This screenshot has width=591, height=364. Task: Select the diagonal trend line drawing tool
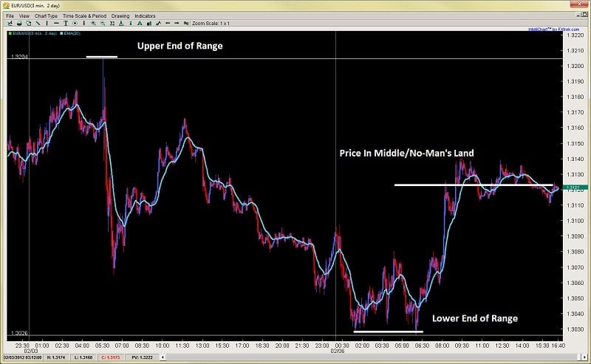point(38,24)
